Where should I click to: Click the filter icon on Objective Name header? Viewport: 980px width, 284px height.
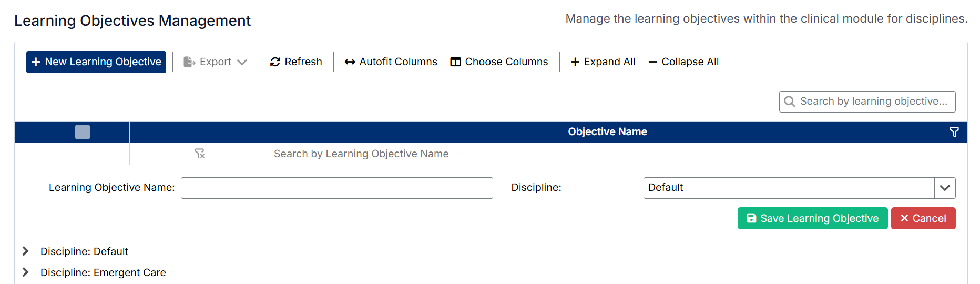point(954,132)
